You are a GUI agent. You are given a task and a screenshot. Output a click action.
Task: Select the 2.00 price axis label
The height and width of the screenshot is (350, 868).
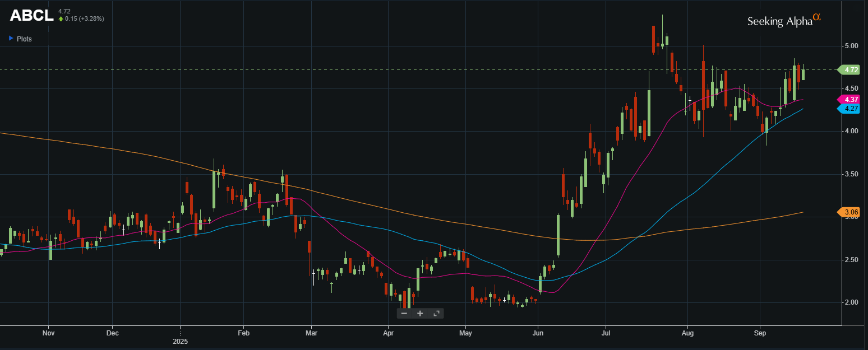pyautogui.click(x=851, y=302)
